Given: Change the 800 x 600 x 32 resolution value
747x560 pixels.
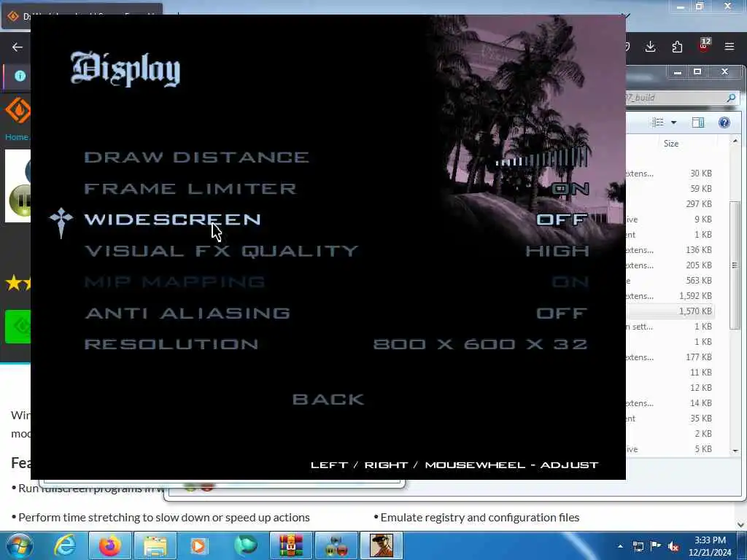Looking at the screenshot, I should click(480, 344).
